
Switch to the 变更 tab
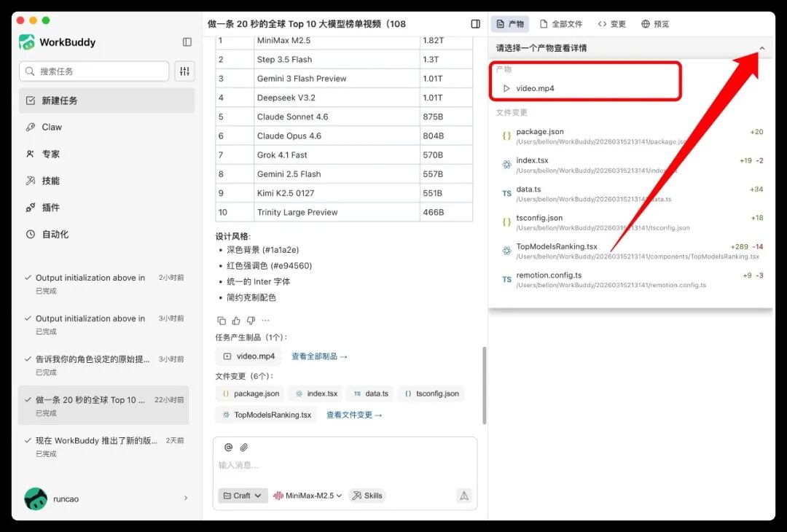[x=612, y=24]
